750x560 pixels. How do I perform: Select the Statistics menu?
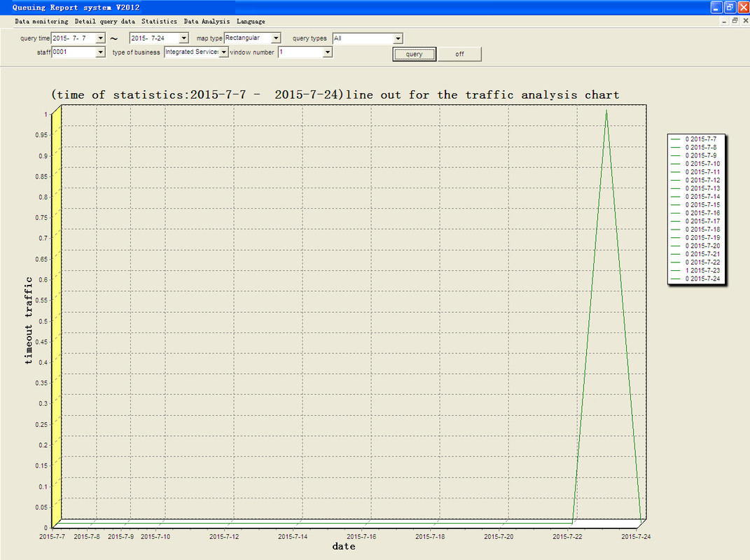tap(159, 22)
